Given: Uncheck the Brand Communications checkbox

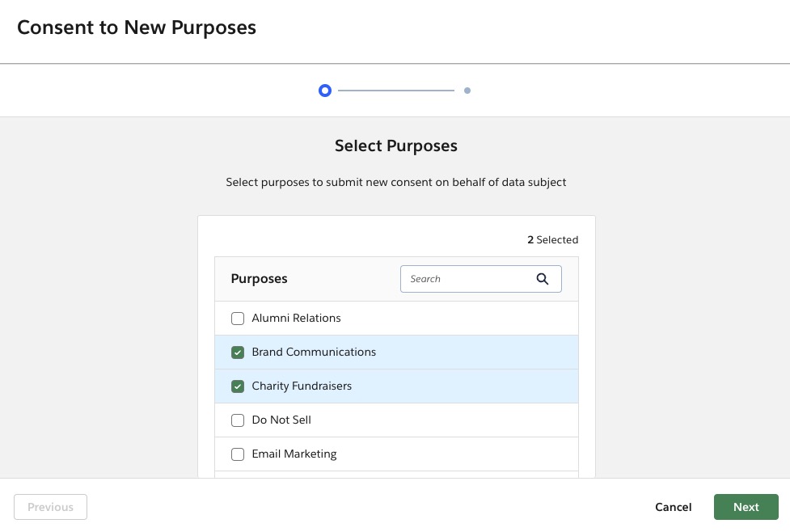Looking at the screenshot, I should coord(238,353).
